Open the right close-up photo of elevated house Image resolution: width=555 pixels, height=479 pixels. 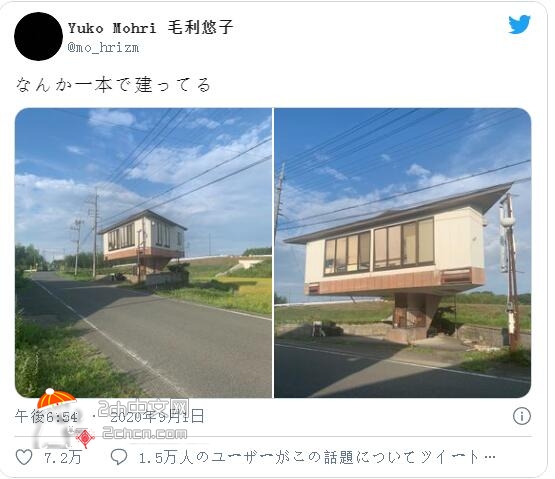coord(403,253)
